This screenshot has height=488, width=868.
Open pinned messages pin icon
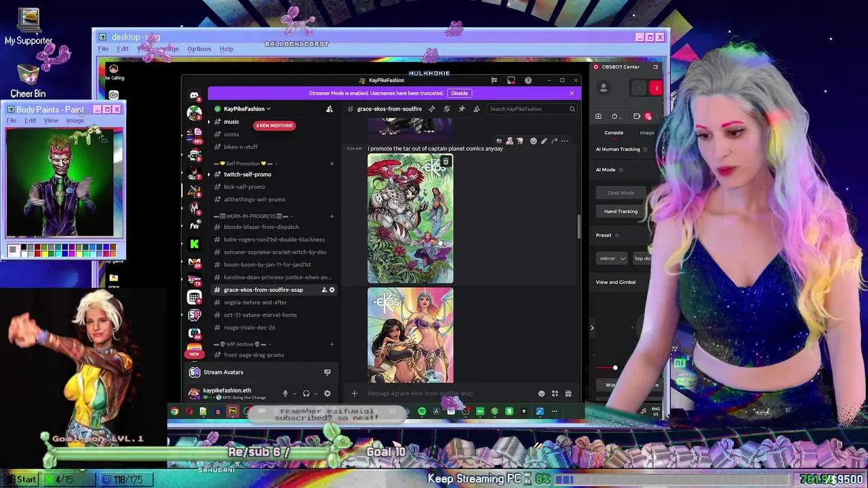coord(461,108)
